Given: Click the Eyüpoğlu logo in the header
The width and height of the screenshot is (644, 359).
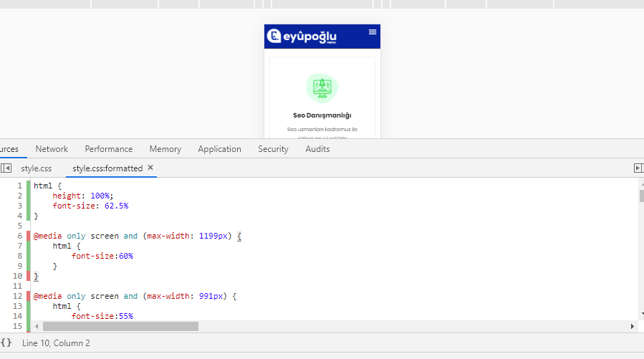Looking at the screenshot, I should pyautogui.click(x=302, y=36).
